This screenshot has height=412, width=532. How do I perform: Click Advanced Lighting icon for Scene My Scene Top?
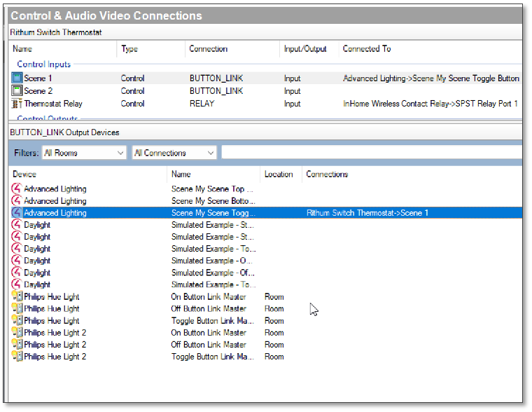tap(16, 188)
